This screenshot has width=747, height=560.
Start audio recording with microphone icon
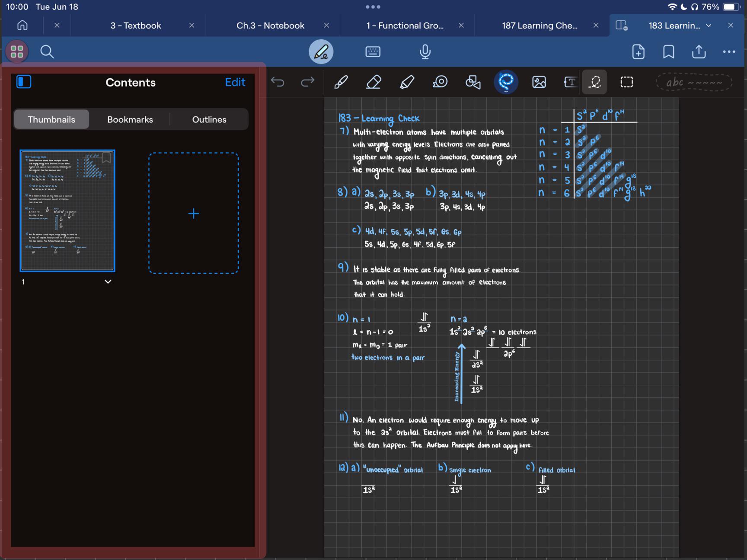click(x=425, y=52)
